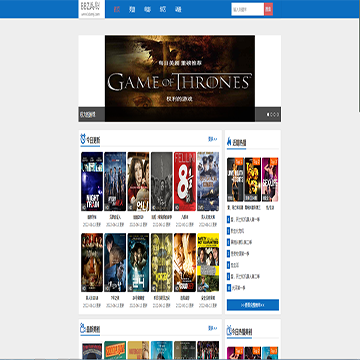Click the HD badge on the 24 poster
The image size is (360, 360).
click(x=130, y=288)
